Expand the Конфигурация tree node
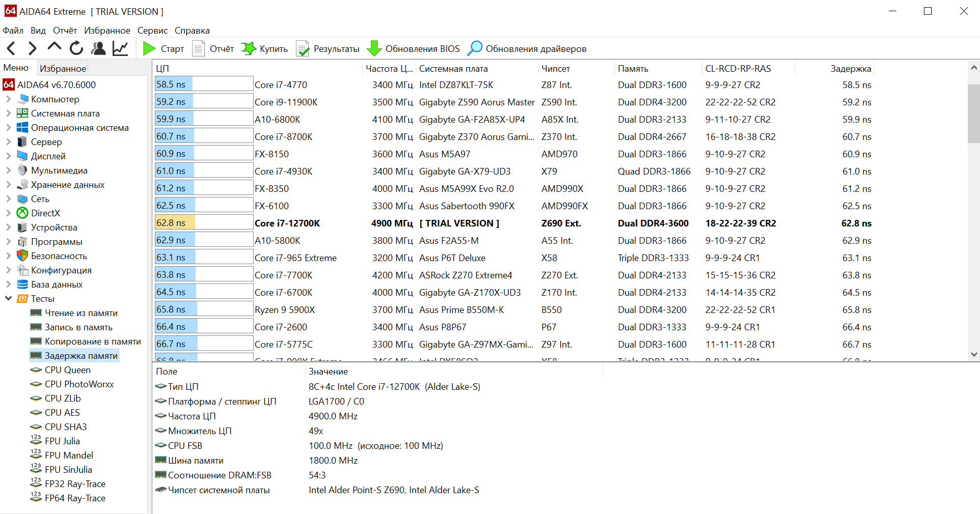This screenshot has width=980, height=514. (x=8, y=270)
